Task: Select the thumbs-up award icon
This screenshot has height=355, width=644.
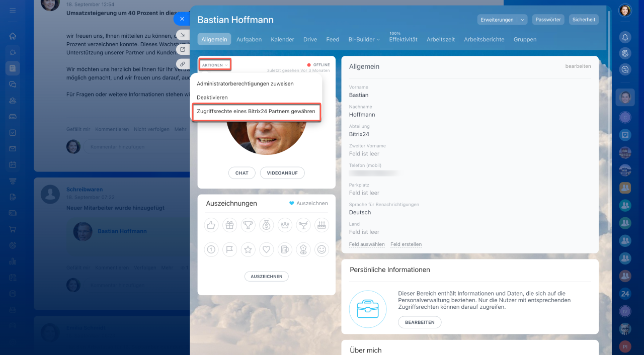Action: pyautogui.click(x=211, y=225)
